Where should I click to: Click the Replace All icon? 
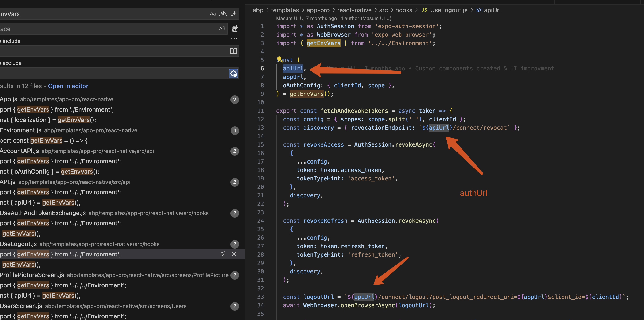235,29
